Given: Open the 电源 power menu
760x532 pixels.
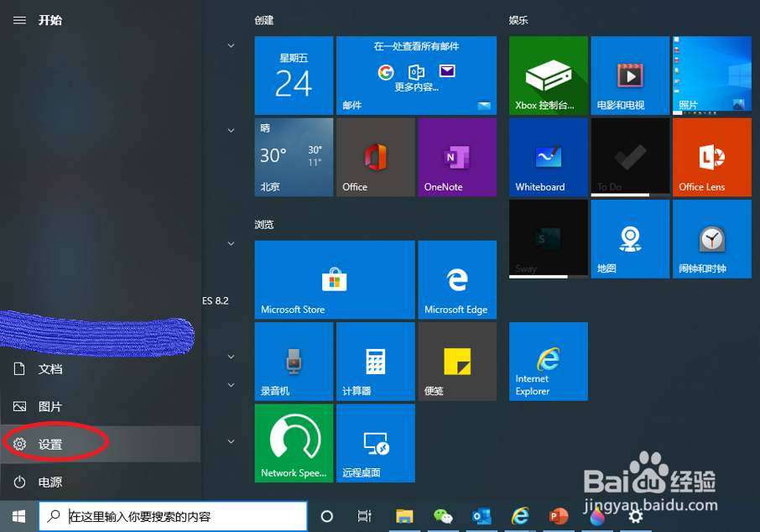Looking at the screenshot, I should pyautogui.click(x=101, y=482).
